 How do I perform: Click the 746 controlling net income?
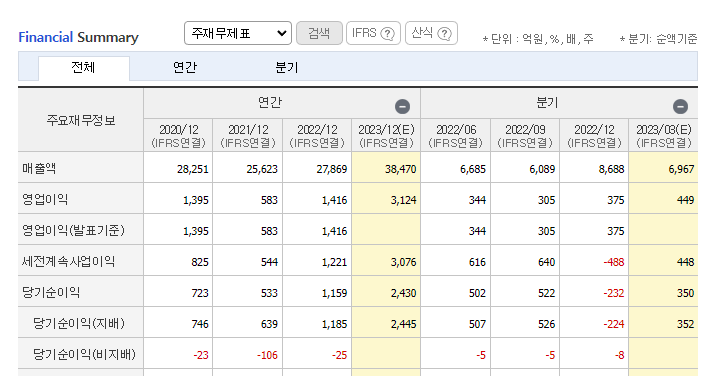(x=200, y=325)
